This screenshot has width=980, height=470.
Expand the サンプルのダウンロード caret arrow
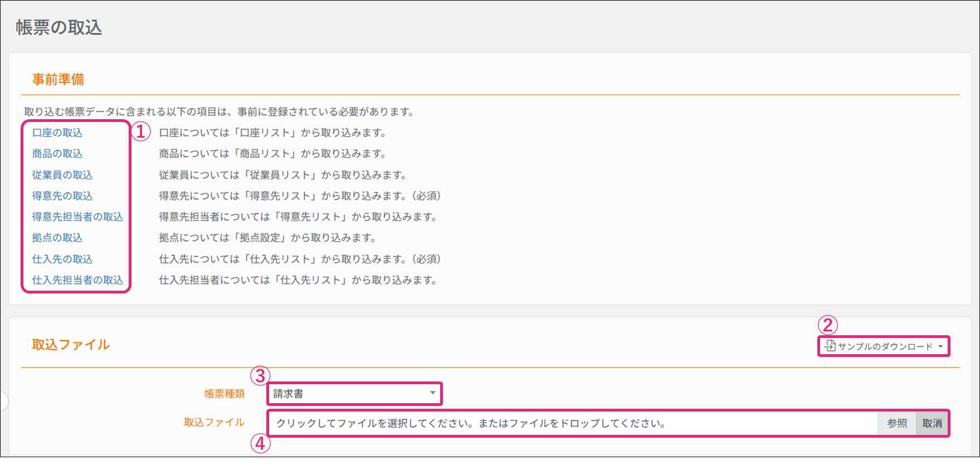[x=940, y=346]
